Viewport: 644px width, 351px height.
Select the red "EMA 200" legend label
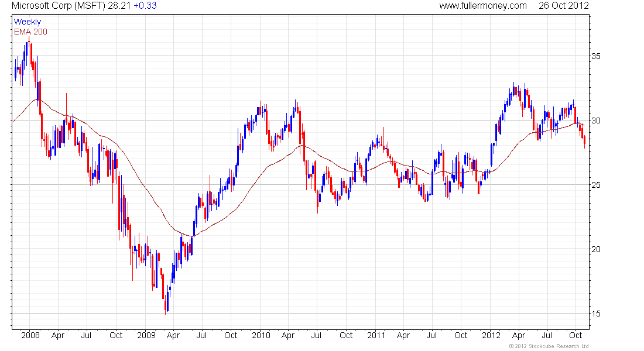click(30, 32)
